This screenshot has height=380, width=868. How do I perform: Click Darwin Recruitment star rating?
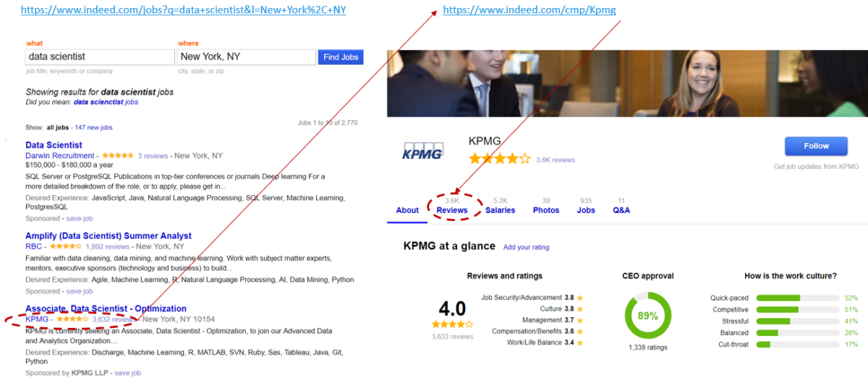[118, 155]
